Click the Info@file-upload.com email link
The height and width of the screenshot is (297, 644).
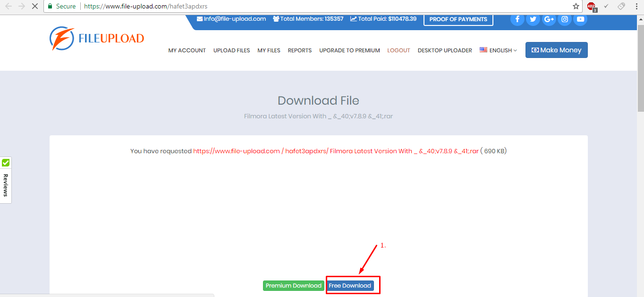click(x=231, y=19)
